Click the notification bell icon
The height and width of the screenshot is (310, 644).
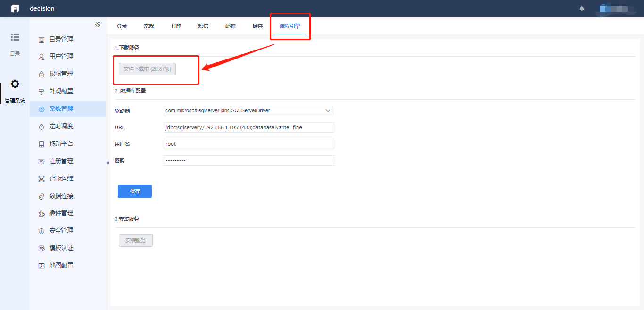click(582, 8)
